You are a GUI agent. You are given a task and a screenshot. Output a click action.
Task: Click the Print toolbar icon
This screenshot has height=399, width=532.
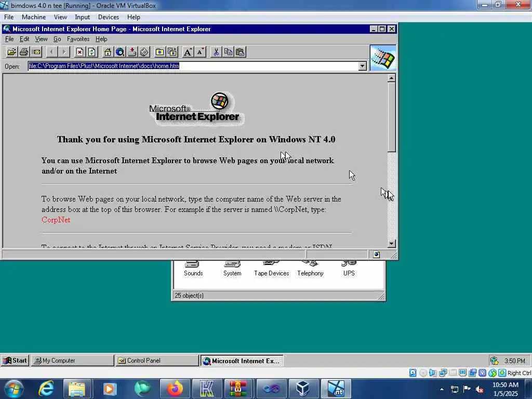(x=24, y=52)
